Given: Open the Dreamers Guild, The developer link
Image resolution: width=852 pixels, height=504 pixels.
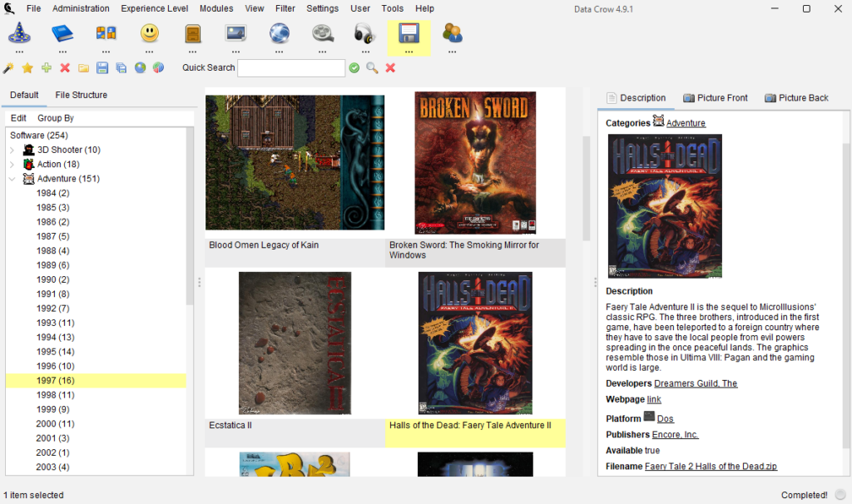Looking at the screenshot, I should [696, 383].
